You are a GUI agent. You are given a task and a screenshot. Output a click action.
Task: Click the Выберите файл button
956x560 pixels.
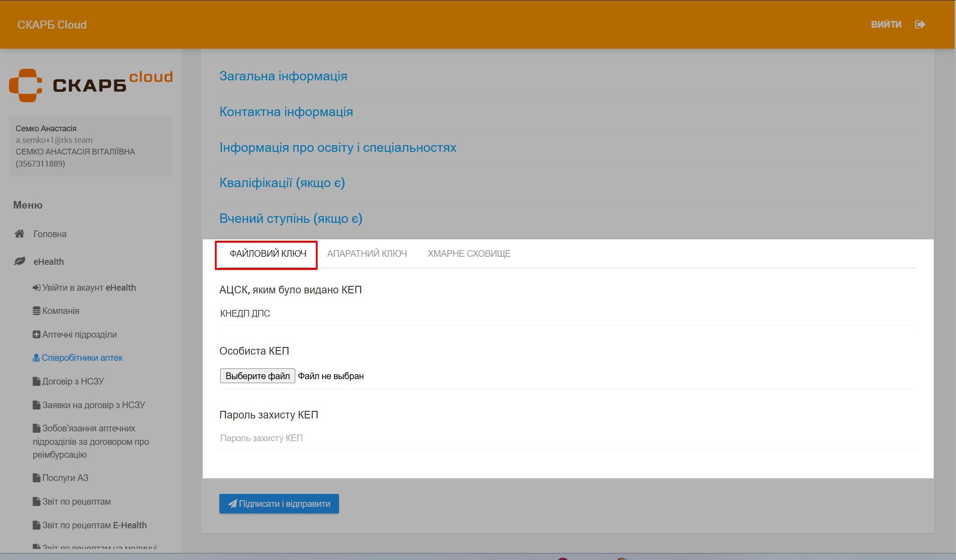[257, 376]
